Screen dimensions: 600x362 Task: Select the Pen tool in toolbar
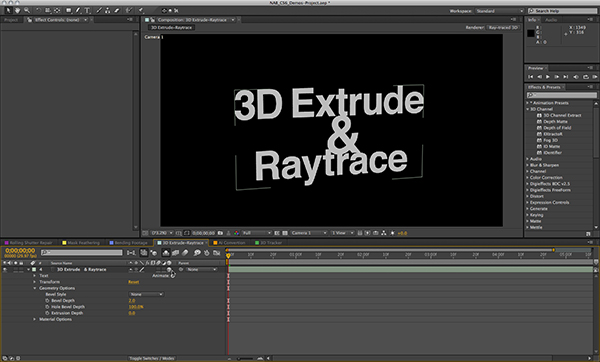(78, 10)
